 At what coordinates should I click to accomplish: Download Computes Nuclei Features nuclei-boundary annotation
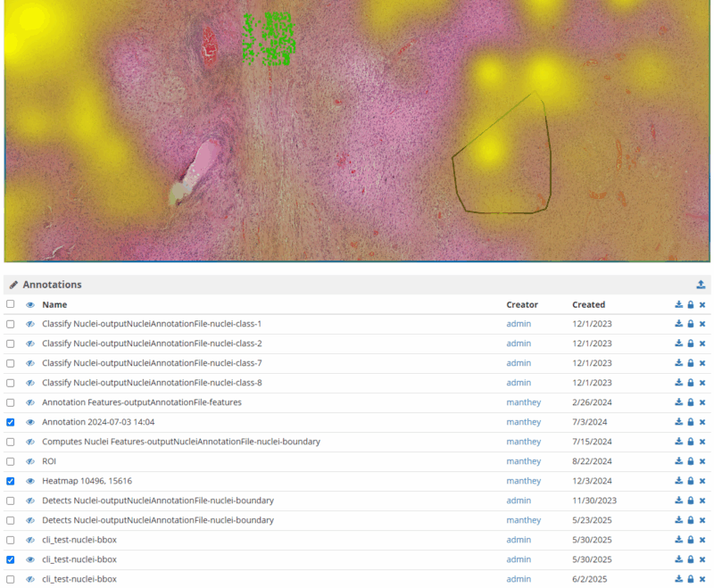click(x=679, y=442)
